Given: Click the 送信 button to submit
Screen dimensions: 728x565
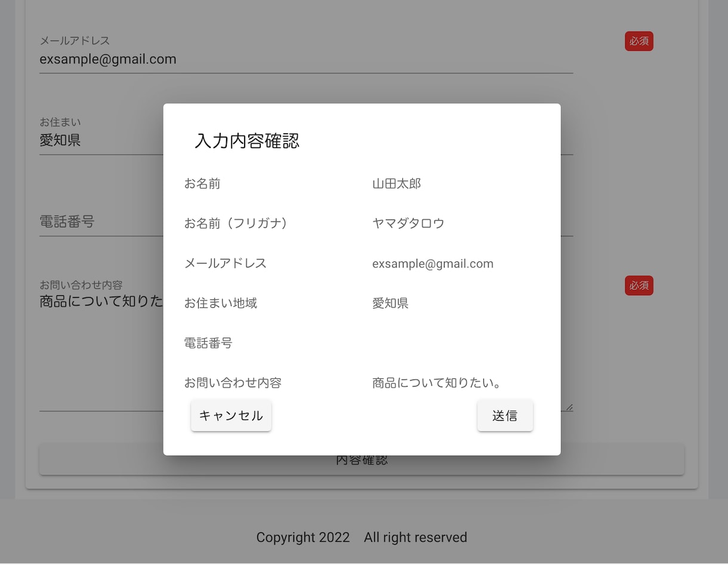Looking at the screenshot, I should tap(505, 416).
